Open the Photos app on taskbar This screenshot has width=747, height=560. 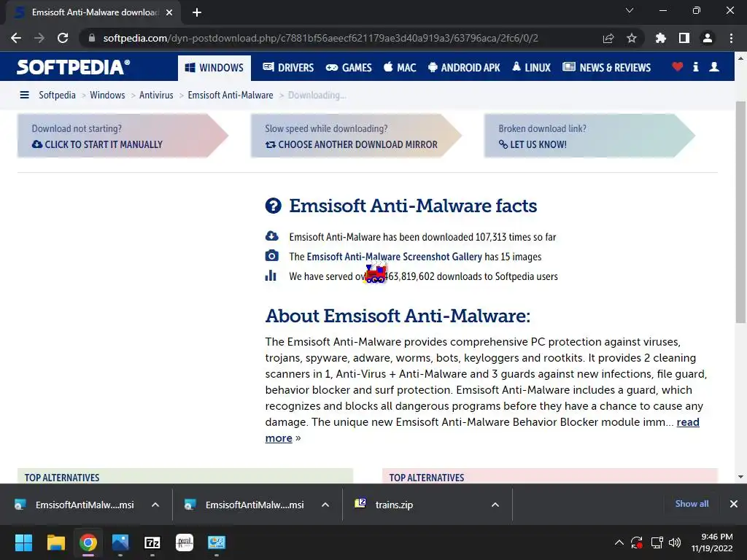pos(120,542)
